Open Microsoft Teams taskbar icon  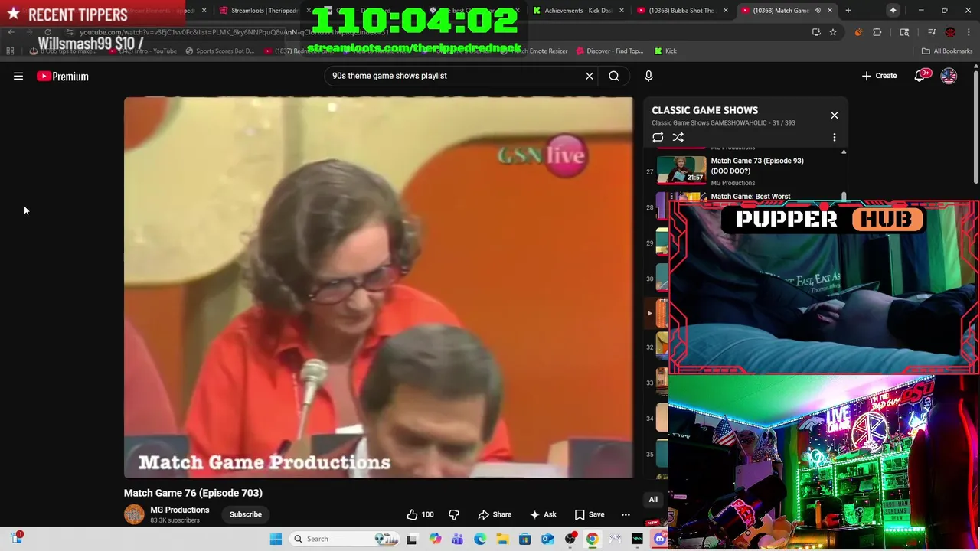[x=458, y=539]
